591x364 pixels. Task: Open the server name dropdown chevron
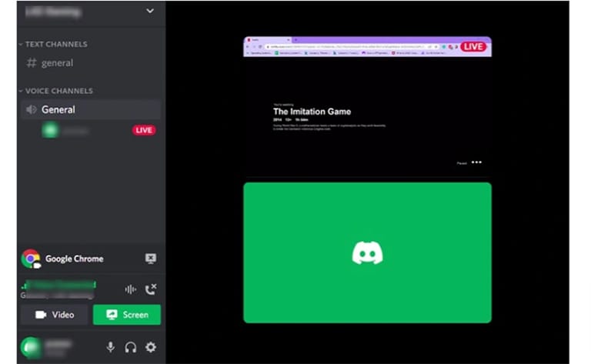pyautogui.click(x=150, y=11)
